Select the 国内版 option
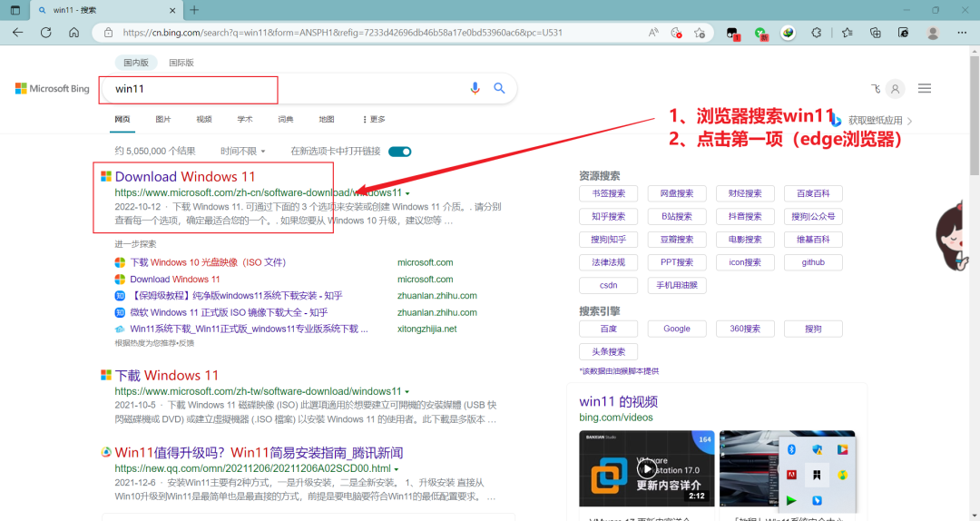Viewport: 980px width, 521px height. coord(136,63)
